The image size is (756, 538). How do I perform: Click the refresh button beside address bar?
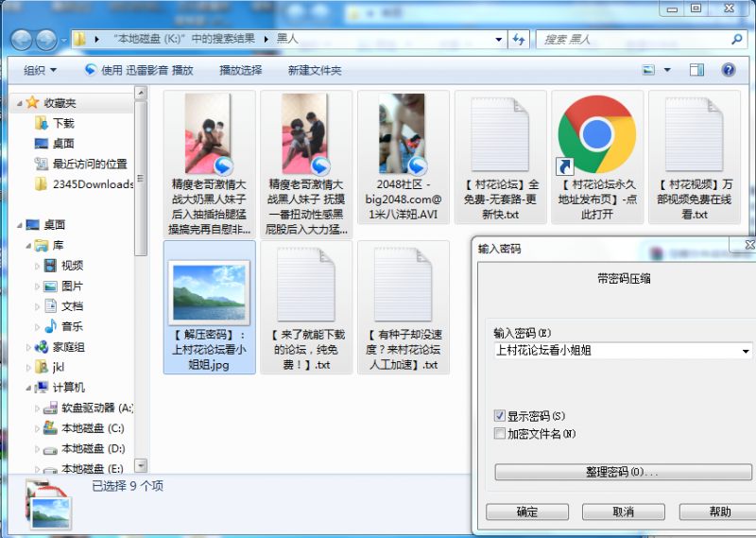[518, 40]
